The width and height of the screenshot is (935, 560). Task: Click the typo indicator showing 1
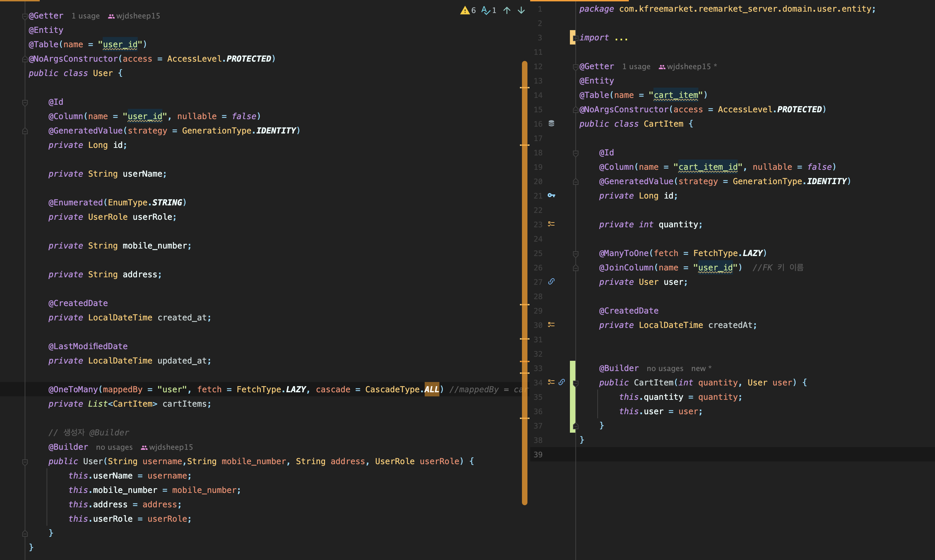tap(489, 10)
